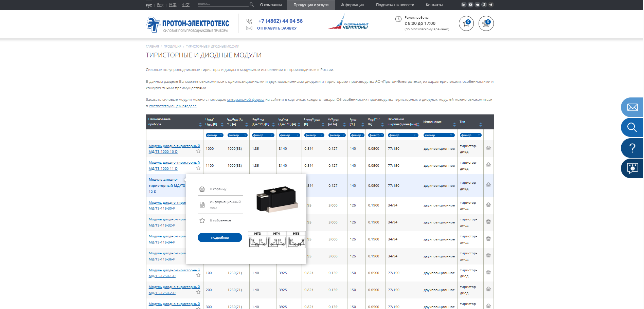
Task: Click the blue 'подробнее' button
Action: pos(220,238)
